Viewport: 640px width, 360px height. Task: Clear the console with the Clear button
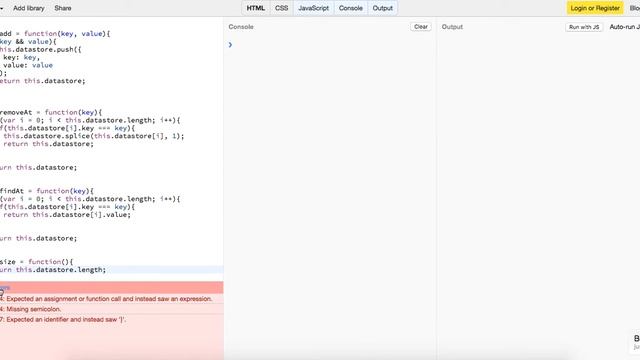pos(421,27)
